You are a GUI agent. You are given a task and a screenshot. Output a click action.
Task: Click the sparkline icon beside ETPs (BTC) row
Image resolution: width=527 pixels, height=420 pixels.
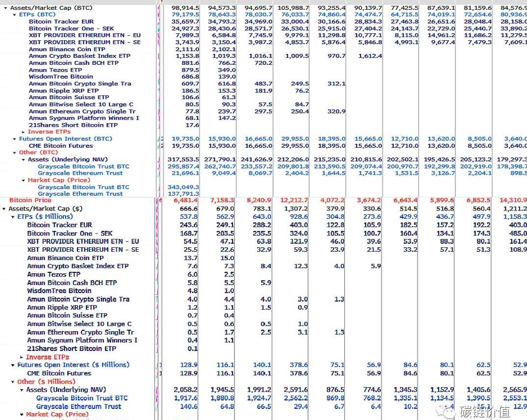[x=159, y=15]
